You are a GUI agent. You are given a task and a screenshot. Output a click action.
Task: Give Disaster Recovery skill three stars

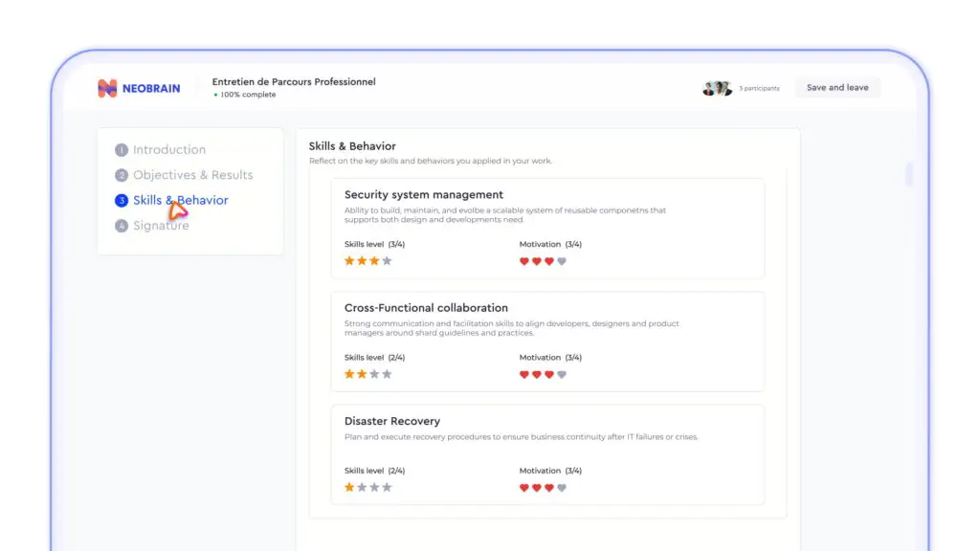tap(374, 487)
